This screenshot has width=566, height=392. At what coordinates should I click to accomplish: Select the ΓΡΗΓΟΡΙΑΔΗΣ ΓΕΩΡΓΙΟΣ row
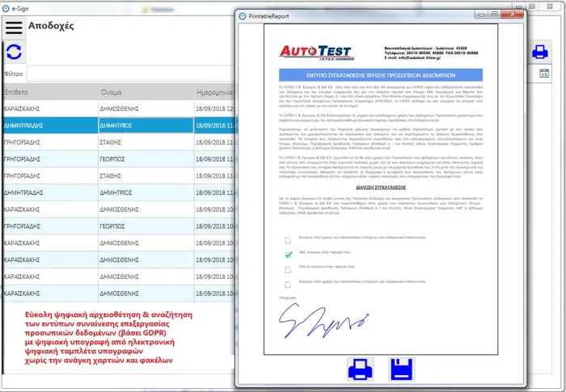tap(97, 161)
